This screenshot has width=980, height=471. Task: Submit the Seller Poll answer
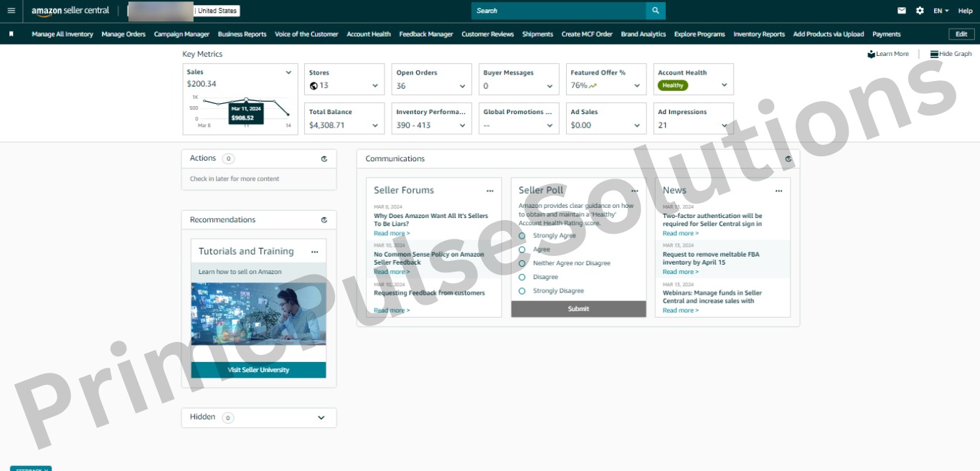pos(578,309)
